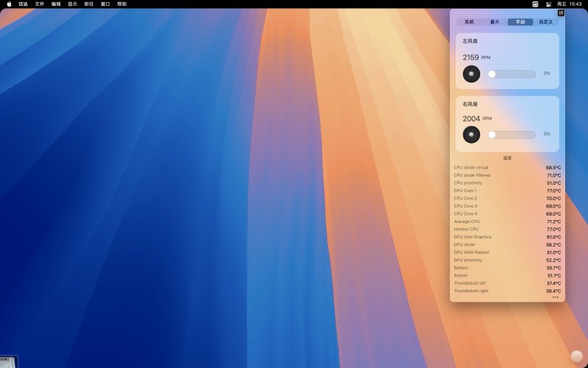Open the 前往 menu
588x368 pixels.
tap(89, 4)
